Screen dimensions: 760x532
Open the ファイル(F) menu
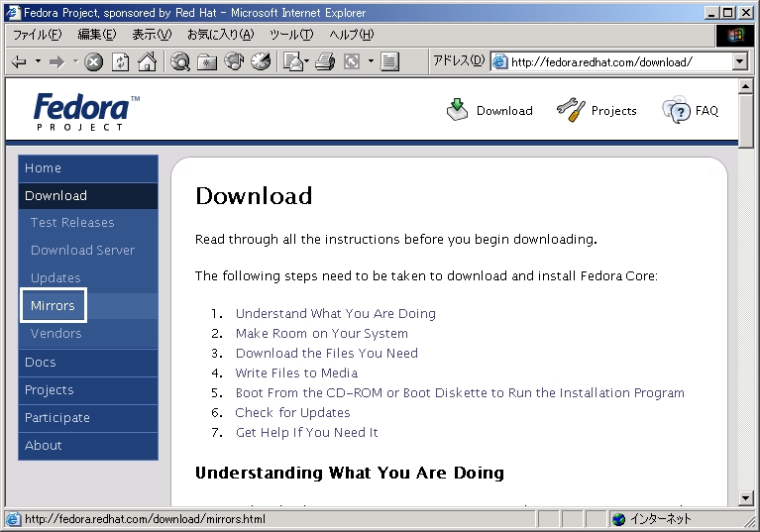[x=38, y=35]
